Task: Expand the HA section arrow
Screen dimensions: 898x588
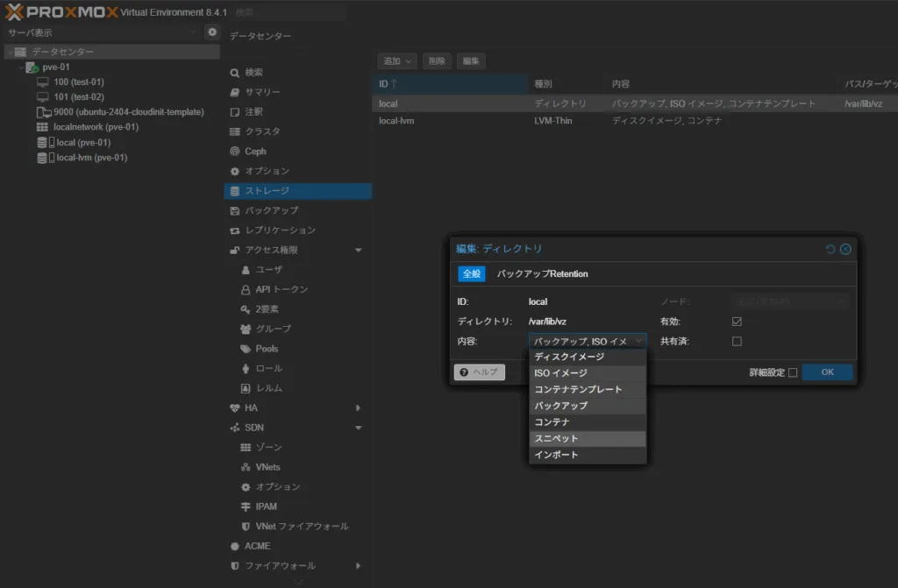Action: pos(358,408)
